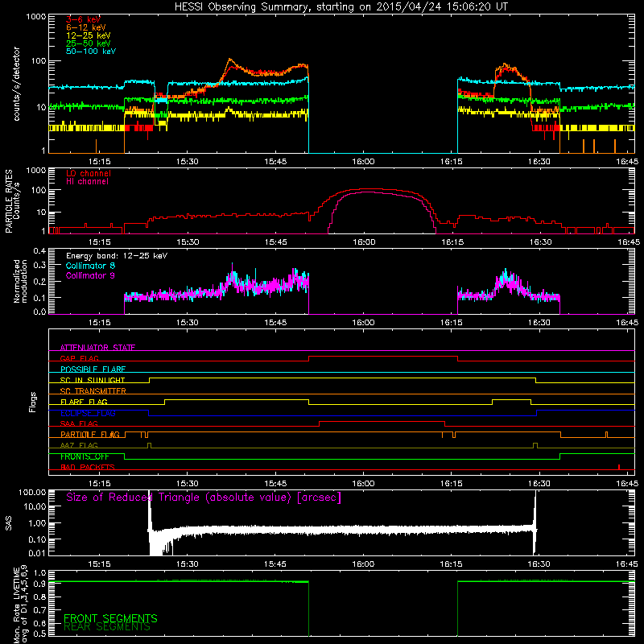
Task: Click the Energy band: 12-25 keV label
Action: point(117,256)
